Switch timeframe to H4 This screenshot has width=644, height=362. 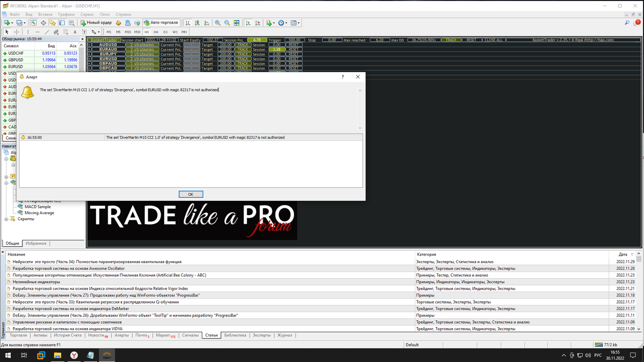pyautogui.click(x=156, y=32)
